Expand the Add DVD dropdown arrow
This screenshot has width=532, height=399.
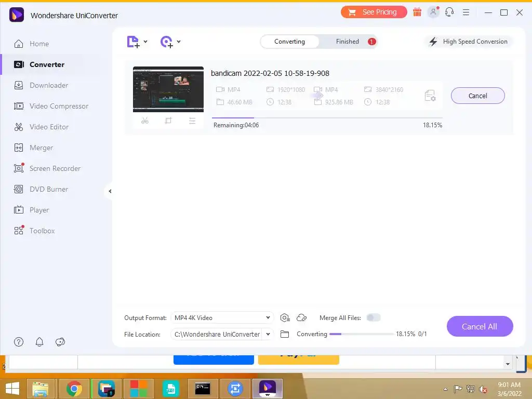[179, 42]
